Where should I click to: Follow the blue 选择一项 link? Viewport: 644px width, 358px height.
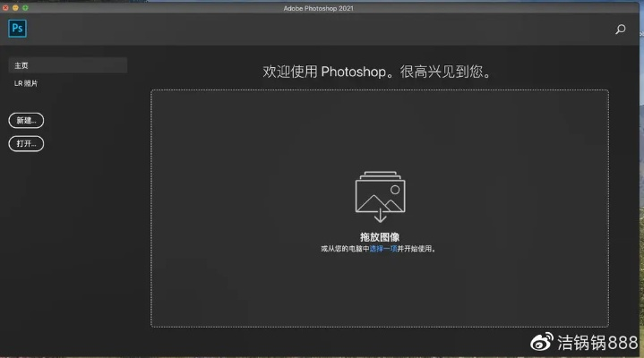coord(383,248)
